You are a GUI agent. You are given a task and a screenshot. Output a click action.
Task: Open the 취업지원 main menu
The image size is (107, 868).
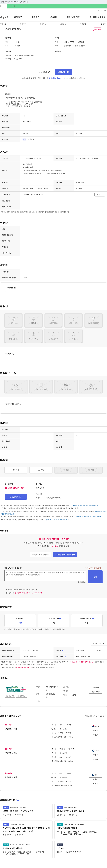(x=35, y=17)
